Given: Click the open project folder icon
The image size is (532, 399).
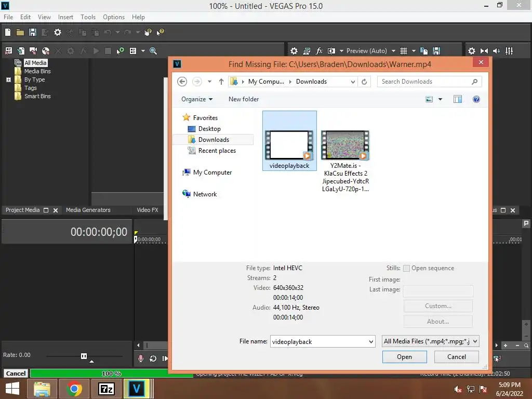Looking at the screenshot, I should [x=20, y=32].
